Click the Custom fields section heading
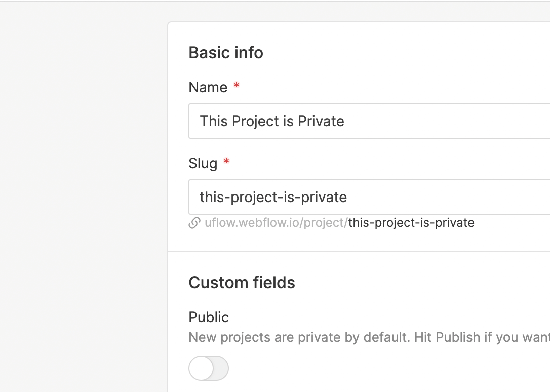550x392 pixels. point(242,282)
